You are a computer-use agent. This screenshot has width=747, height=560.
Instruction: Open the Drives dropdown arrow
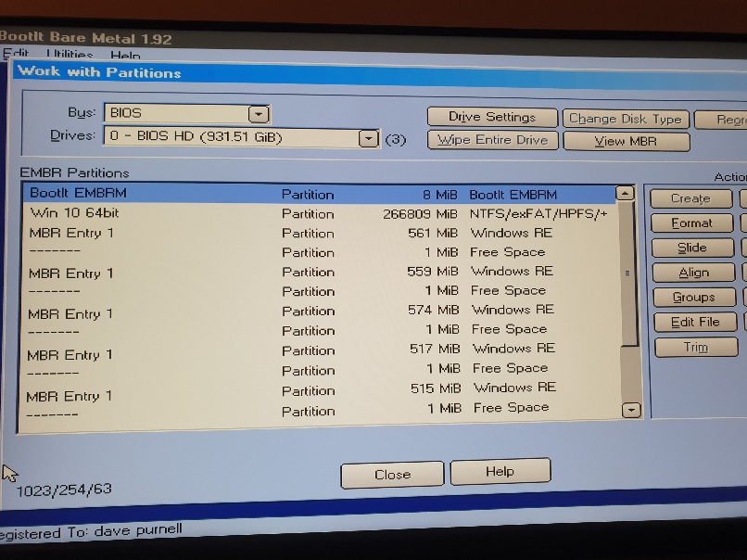pos(368,139)
